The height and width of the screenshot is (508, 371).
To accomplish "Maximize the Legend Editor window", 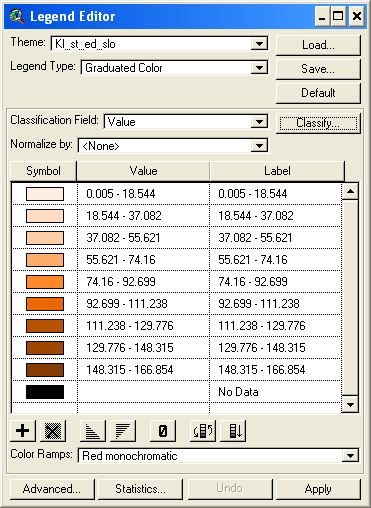I will point(338,16).
